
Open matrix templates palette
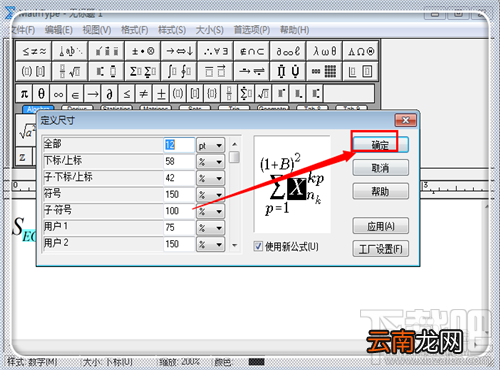(324, 71)
